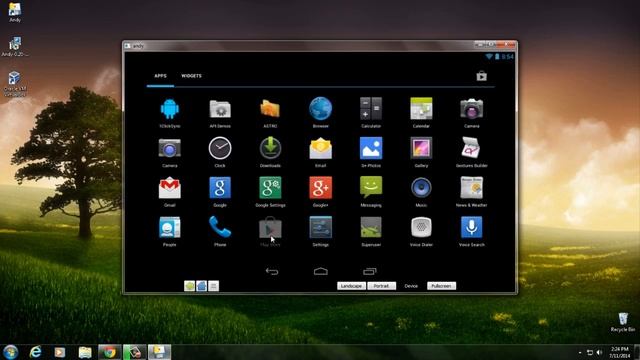Open the News & Weather app
Image resolution: width=640 pixels, height=360 pixels.
[471, 188]
